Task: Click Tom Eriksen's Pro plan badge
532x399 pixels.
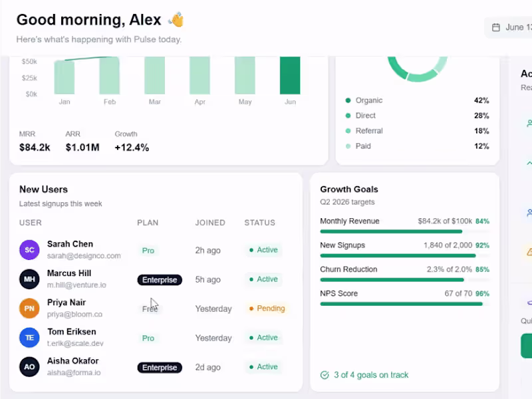Action: (x=148, y=338)
